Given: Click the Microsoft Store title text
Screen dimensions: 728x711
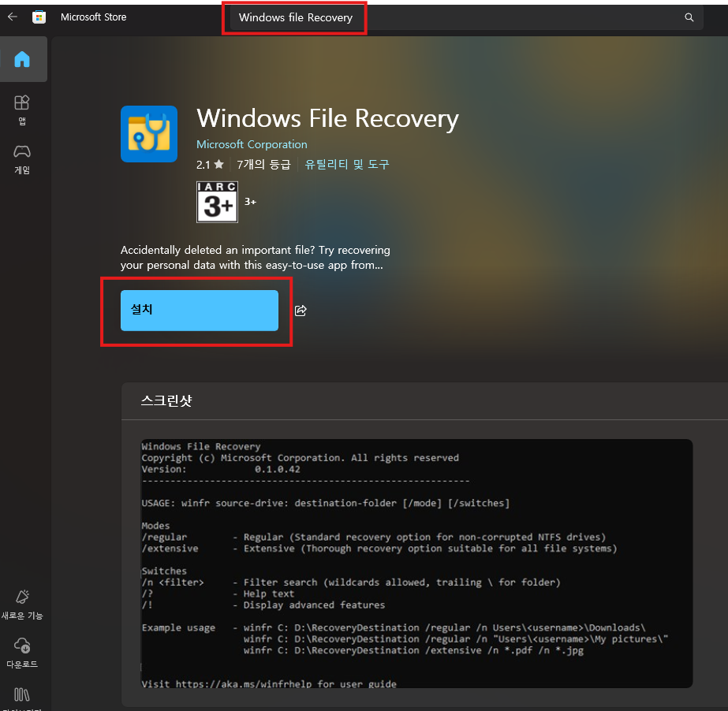Looking at the screenshot, I should (93, 17).
